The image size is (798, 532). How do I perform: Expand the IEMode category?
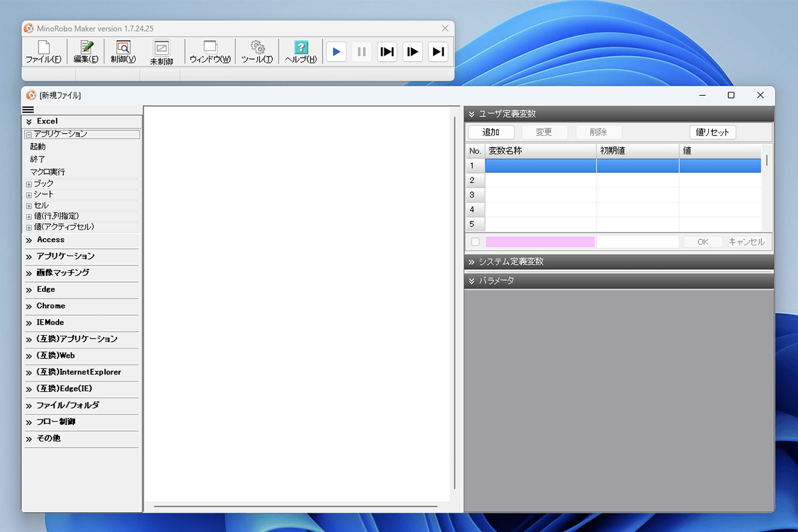pos(82,323)
